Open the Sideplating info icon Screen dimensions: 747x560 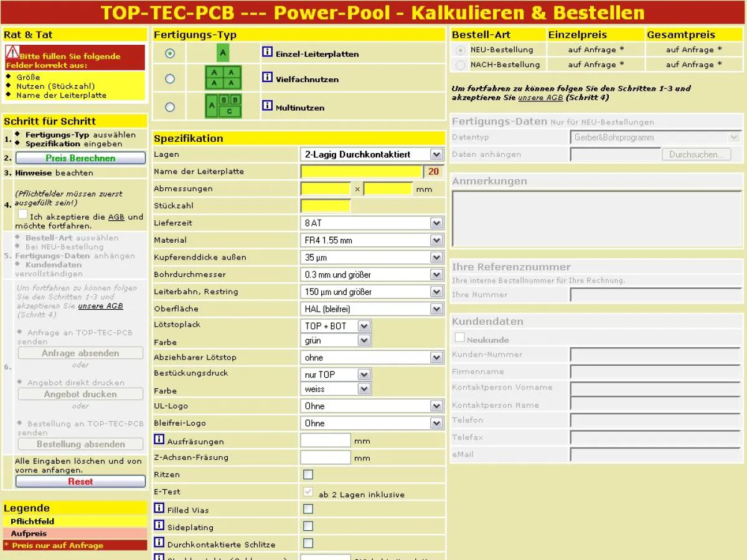click(159, 526)
